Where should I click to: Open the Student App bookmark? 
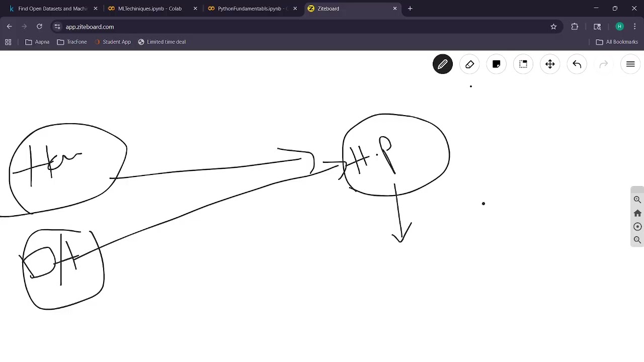[x=112, y=42]
